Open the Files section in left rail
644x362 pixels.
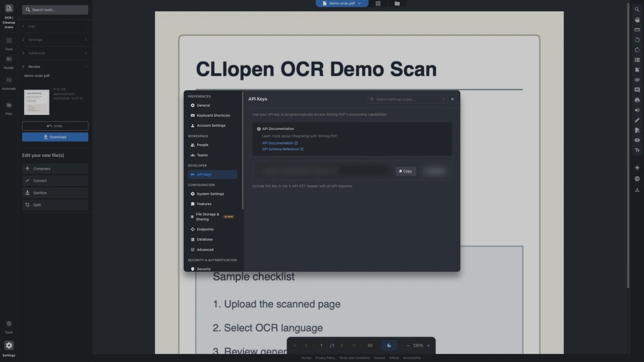[x=9, y=108]
